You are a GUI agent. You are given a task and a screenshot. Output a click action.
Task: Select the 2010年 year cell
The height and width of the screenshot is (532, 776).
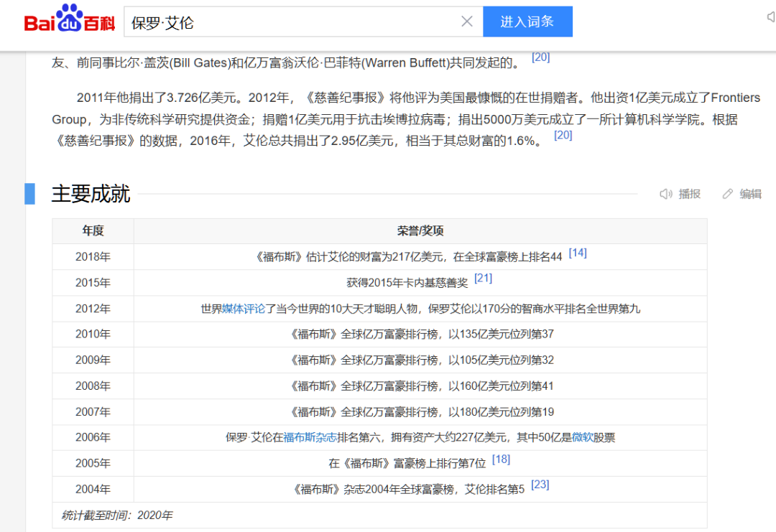tap(93, 335)
